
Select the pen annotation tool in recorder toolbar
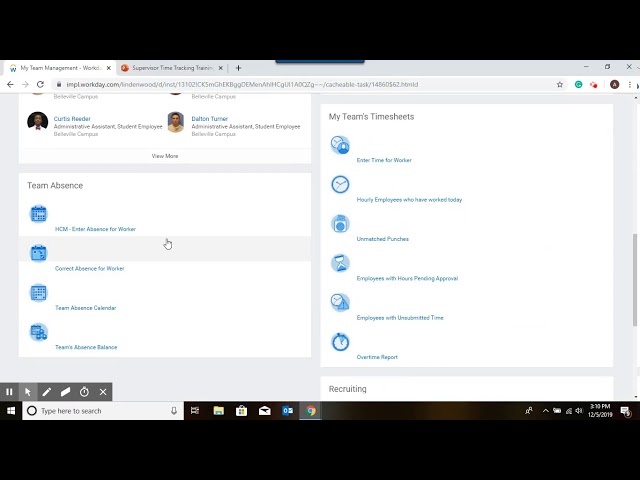coord(47,392)
